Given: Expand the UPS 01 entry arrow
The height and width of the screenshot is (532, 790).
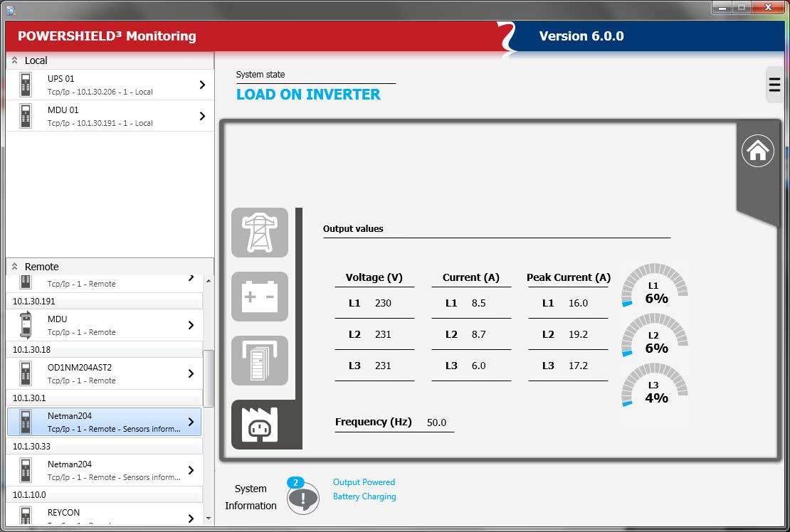Looking at the screenshot, I should (202, 85).
